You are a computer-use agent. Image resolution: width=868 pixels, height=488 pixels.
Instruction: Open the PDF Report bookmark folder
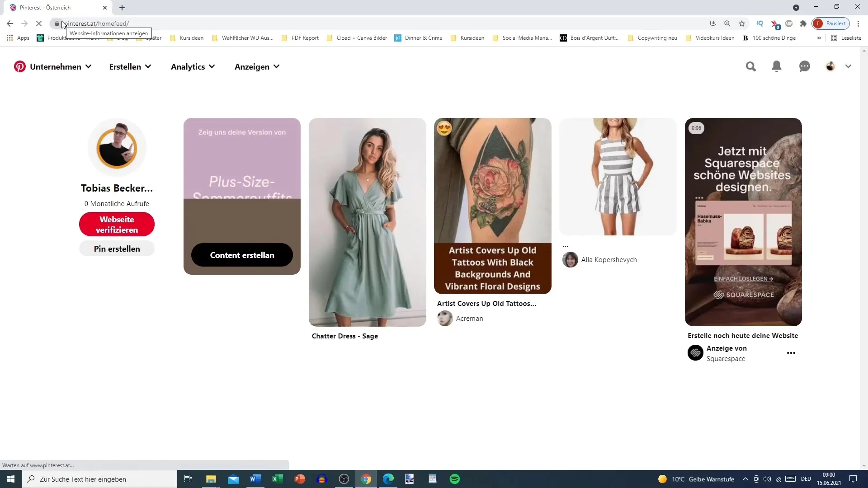click(300, 38)
